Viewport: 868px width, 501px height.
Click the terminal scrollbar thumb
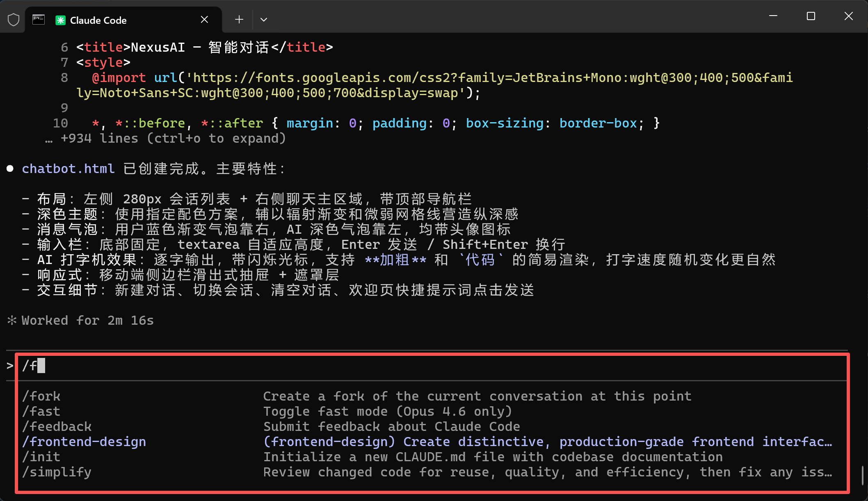(863, 475)
